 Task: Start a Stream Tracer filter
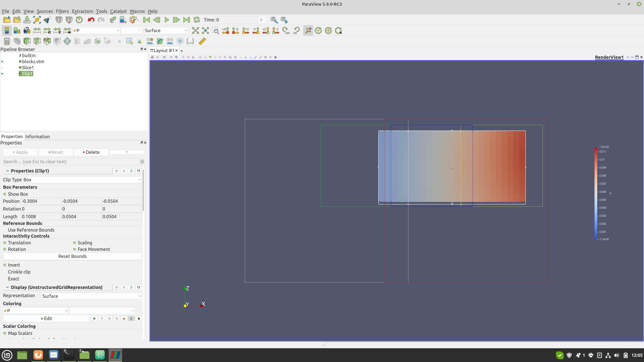(77, 41)
